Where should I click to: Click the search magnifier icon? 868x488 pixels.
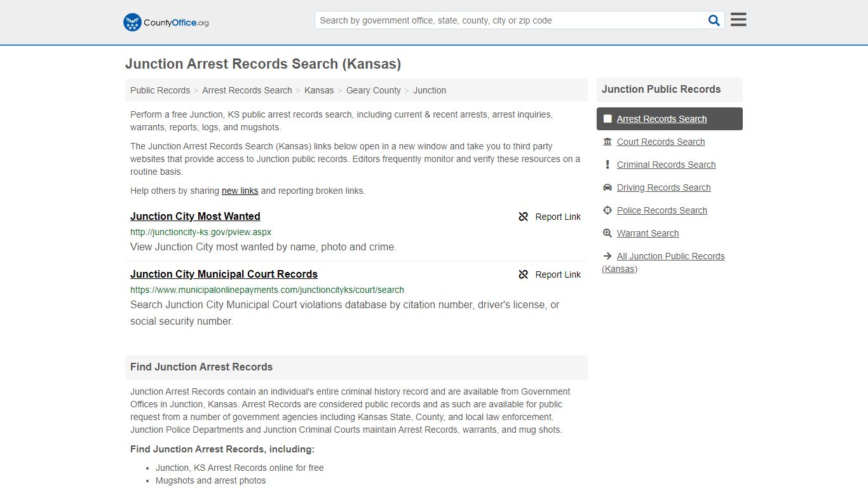coord(714,20)
